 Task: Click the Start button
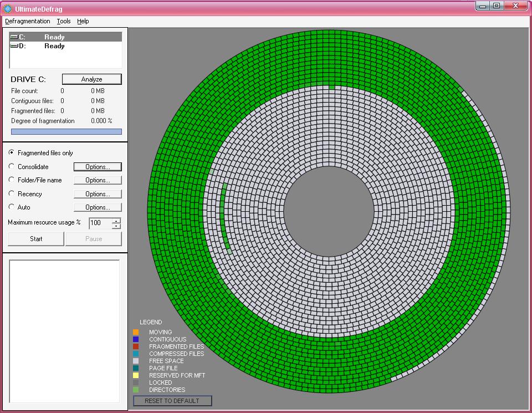coord(36,239)
